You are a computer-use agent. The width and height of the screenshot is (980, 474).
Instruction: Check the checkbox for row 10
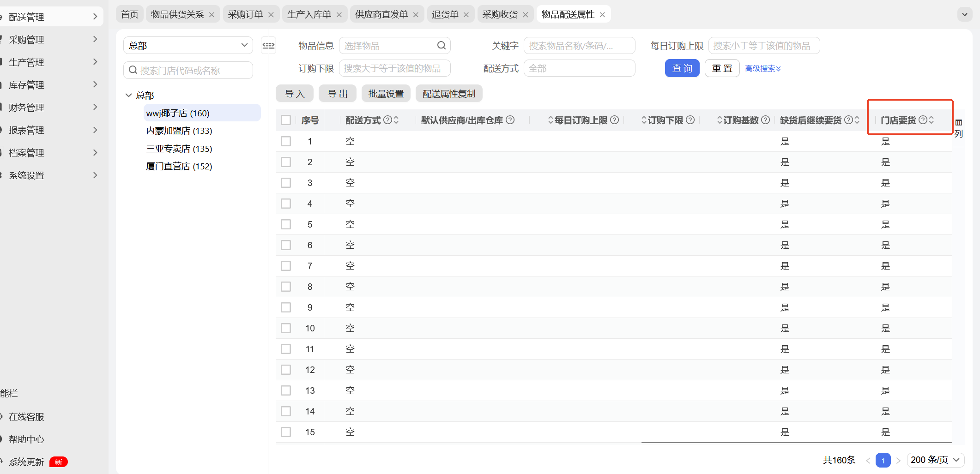pyautogui.click(x=286, y=328)
